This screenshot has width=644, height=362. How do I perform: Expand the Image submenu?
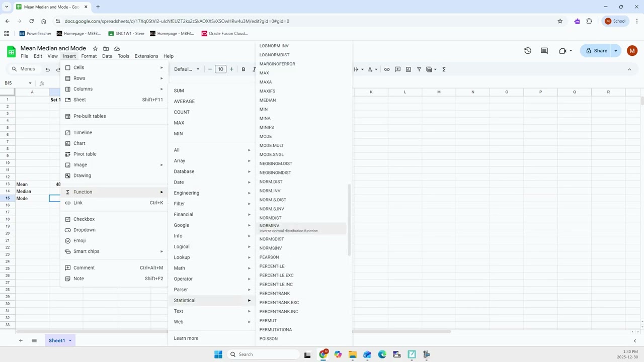114,165
